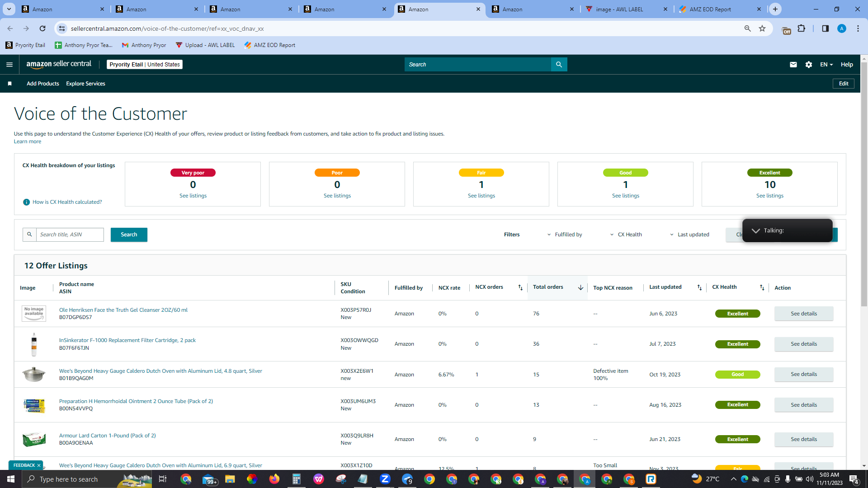Open the Seller Central settings gear
The width and height of the screenshot is (868, 488).
point(809,65)
